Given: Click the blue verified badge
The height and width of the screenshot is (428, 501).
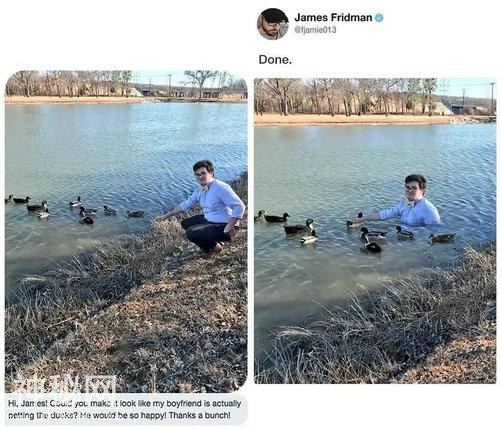Looking at the screenshot, I should pyautogui.click(x=379, y=18).
